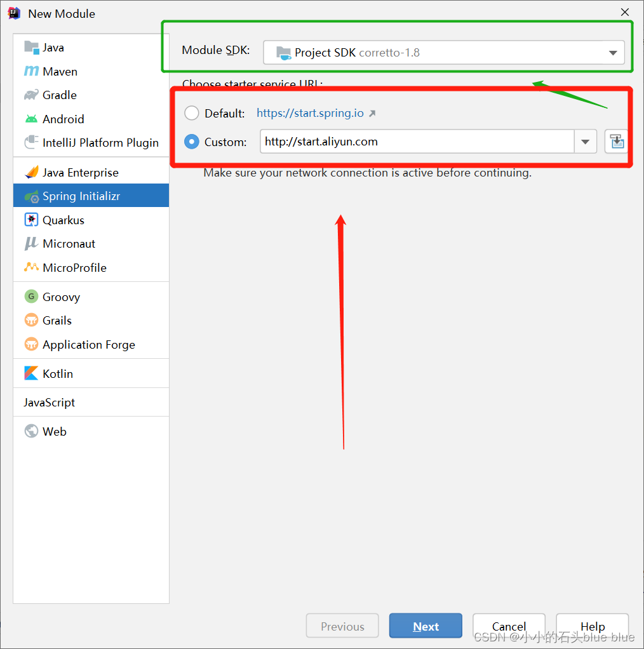Click the Grails icon
The image size is (644, 649).
click(32, 320)
